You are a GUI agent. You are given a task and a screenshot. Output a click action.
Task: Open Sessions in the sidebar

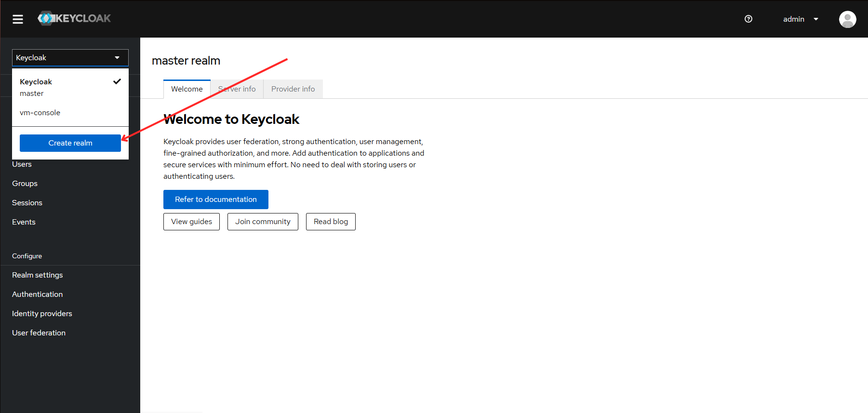pyautogui.click(x=27, y=203)
